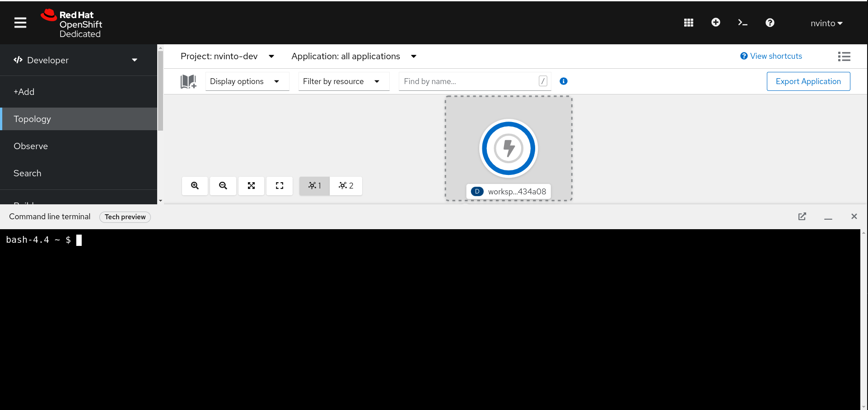The width and height of the screenshot is (868, 410).
Task: Click the fit to screen icon
Action: coord(251,186)
